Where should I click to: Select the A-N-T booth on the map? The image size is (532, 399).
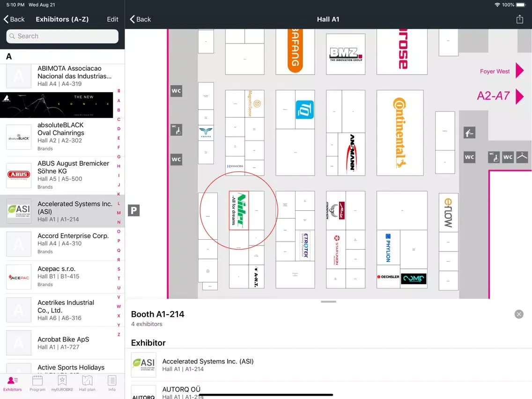tap(256, 277)
